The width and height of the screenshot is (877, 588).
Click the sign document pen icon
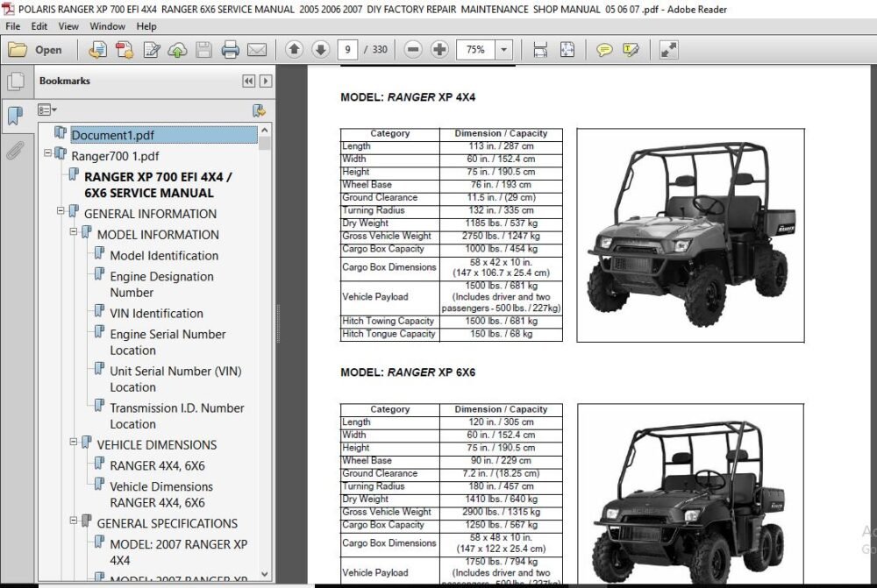point(151,50)
